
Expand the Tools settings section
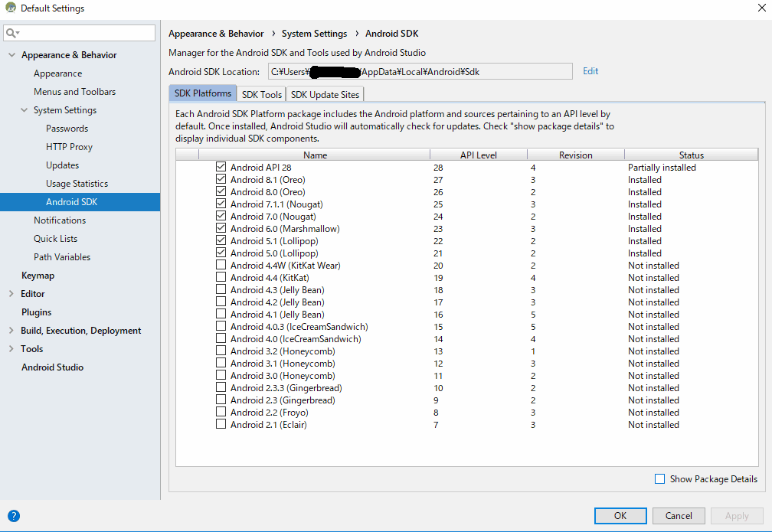[11, 349]
